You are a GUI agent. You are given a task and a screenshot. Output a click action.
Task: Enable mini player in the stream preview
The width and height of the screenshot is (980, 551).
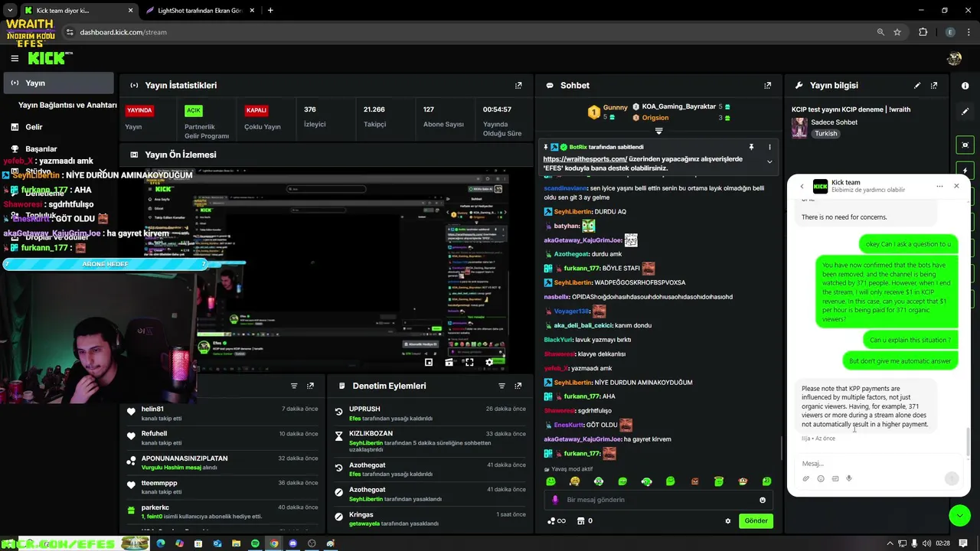click(429, 362)
